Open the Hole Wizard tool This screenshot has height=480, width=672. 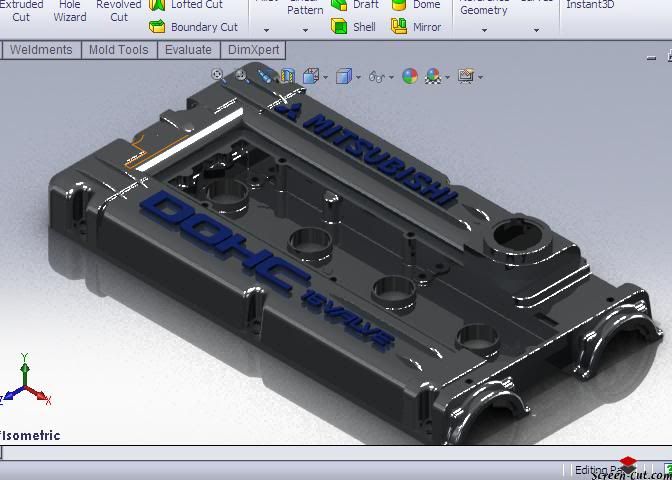[69, 11]
